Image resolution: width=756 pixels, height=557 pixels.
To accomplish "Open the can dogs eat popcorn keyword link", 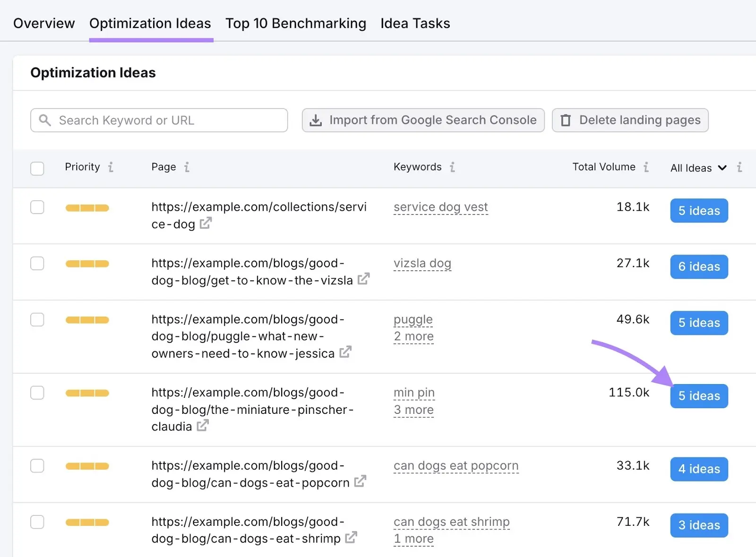I will tap(455, 465).
